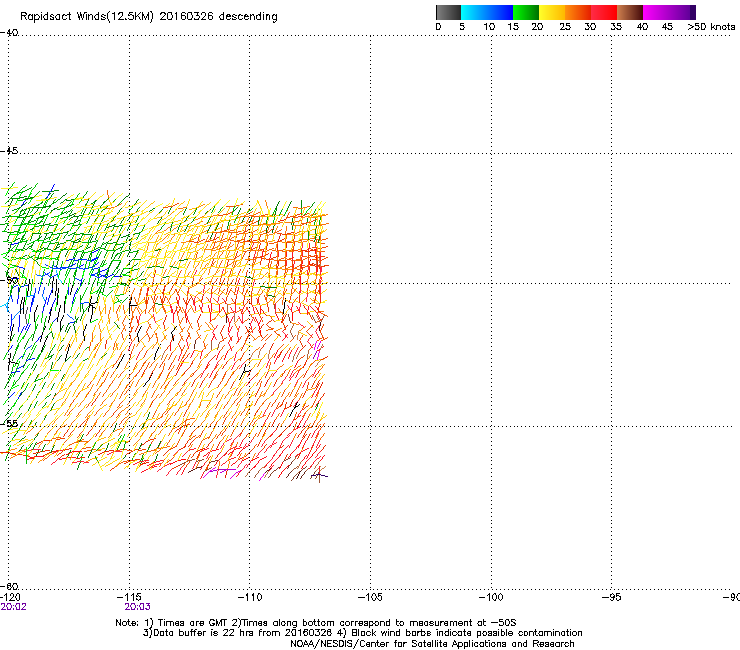Click the '3)Data buffer is 22 hrs' note line

pos(362,633)
